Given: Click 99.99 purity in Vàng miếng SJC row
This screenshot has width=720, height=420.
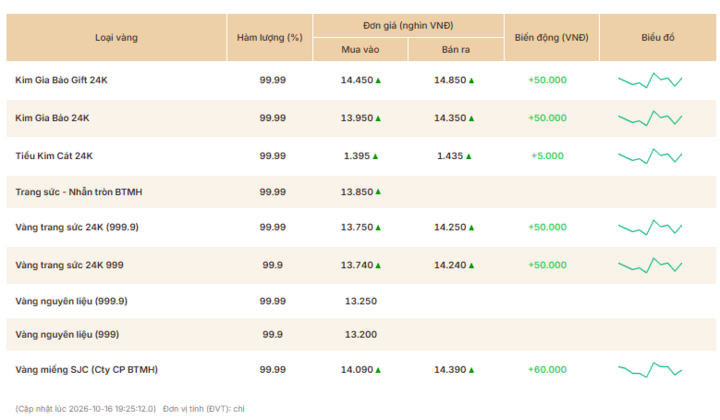Looking at the screenshot, I should 273,370.
